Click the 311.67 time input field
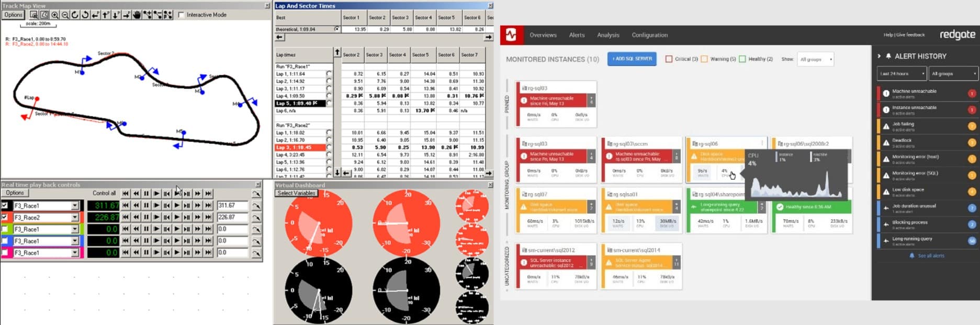980x325 pixels. point(232,205)
